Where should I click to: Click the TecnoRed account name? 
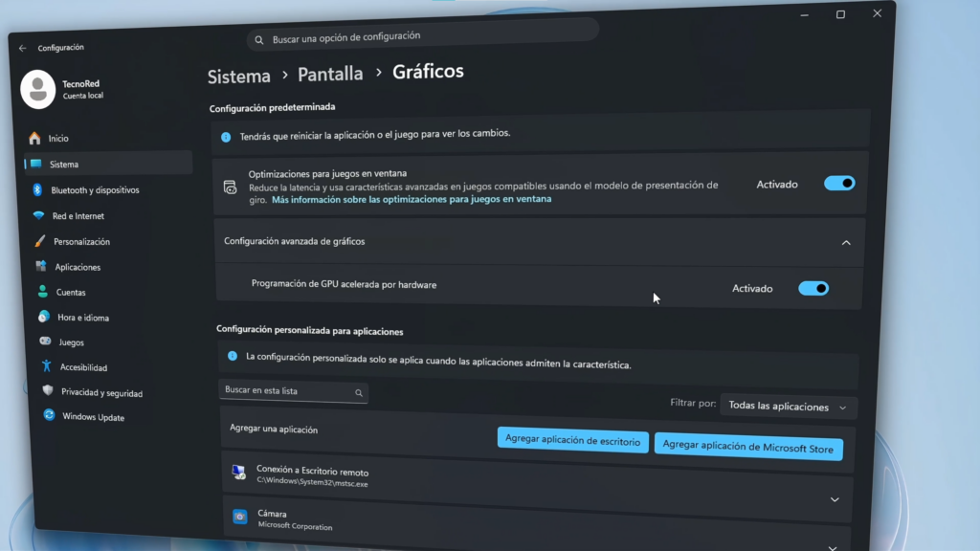pos(80,83)
